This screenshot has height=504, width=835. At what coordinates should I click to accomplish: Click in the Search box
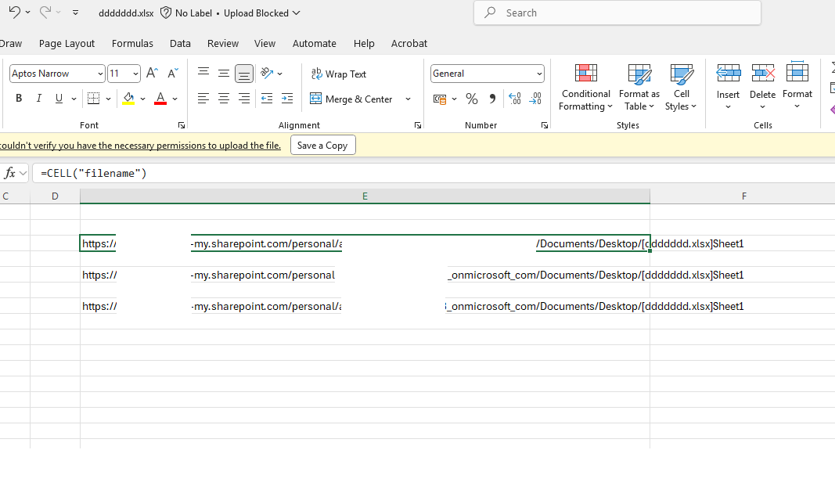[x=617, y=13]
